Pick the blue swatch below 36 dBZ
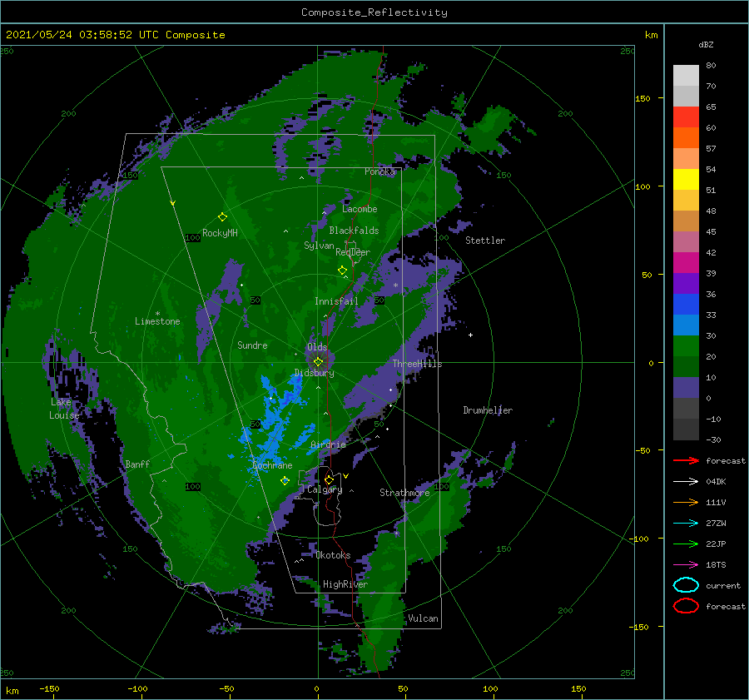 [686, 304]
